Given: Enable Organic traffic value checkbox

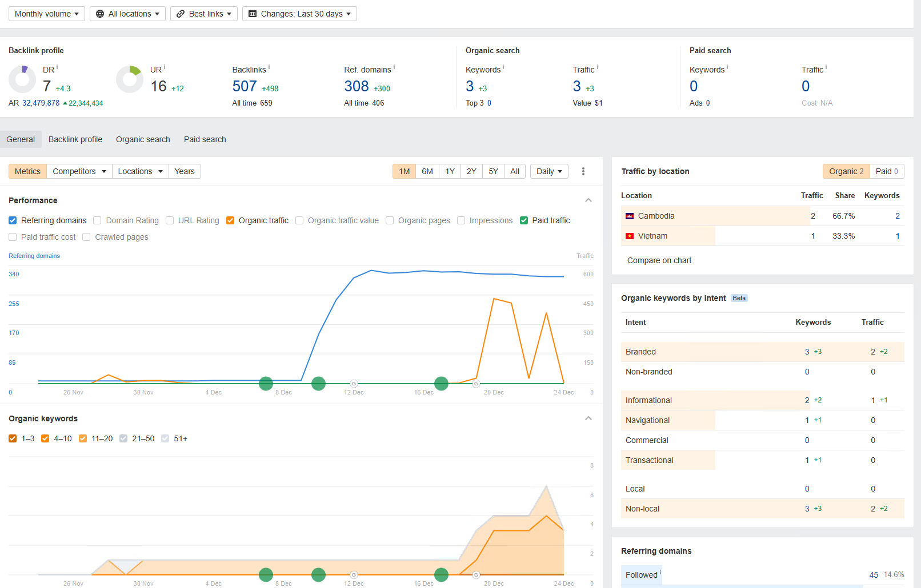Looking at the screenshot, I should 299,220.
